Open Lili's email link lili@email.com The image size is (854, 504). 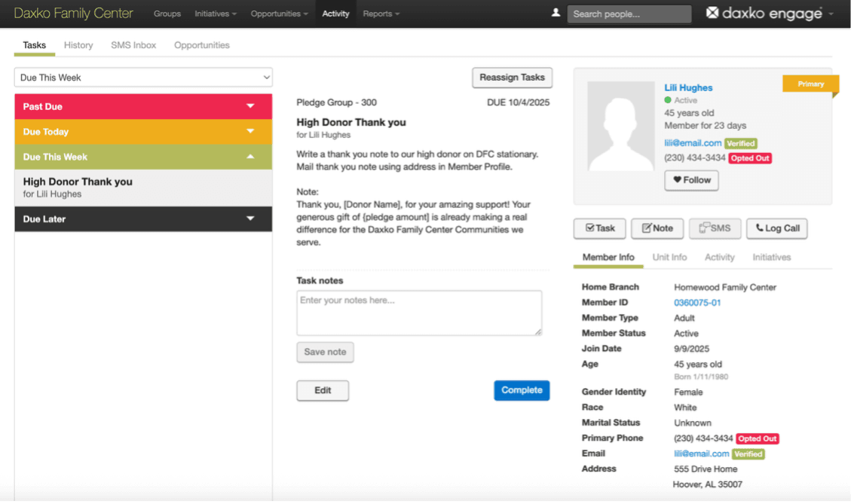coord(693,142)
